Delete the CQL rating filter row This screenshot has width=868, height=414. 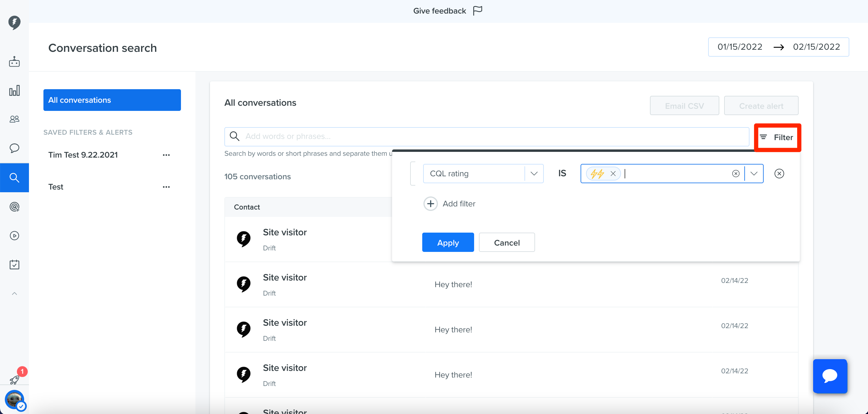point(779,174)
